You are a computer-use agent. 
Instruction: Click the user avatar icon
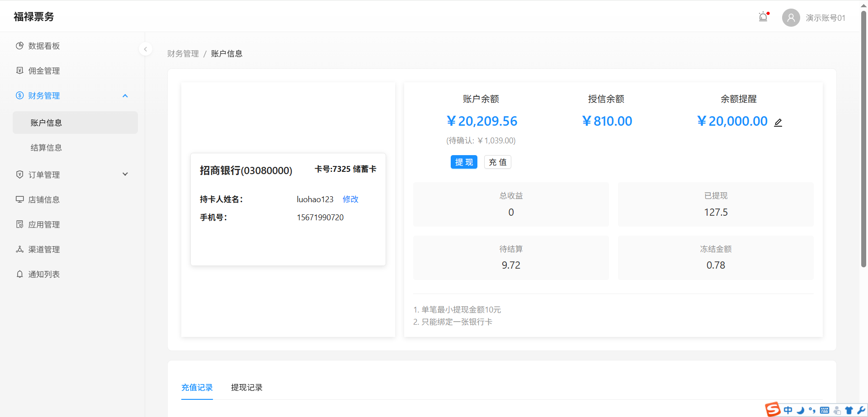(791, 18)
